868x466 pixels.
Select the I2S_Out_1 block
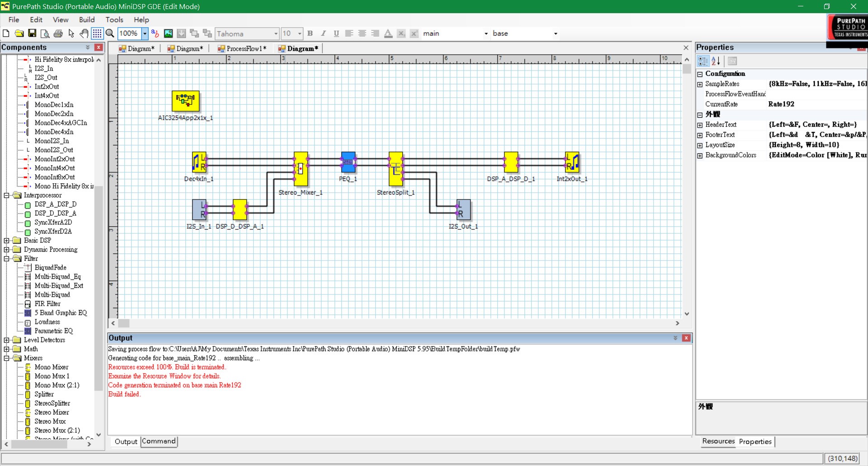click(463, 210)
